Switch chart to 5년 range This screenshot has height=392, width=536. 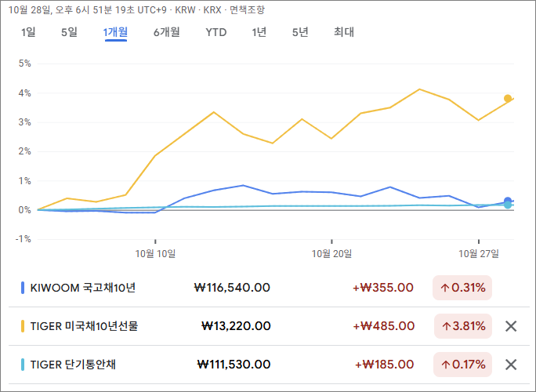300,32
